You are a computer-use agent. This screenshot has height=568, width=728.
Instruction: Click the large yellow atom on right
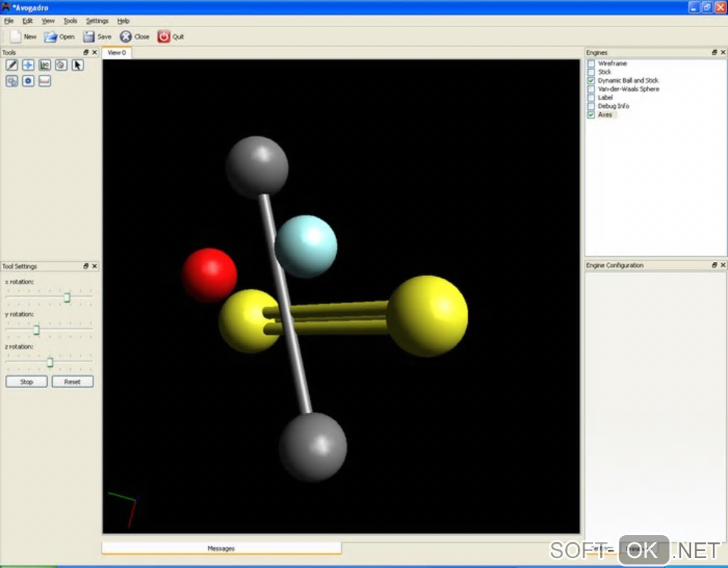427,316
